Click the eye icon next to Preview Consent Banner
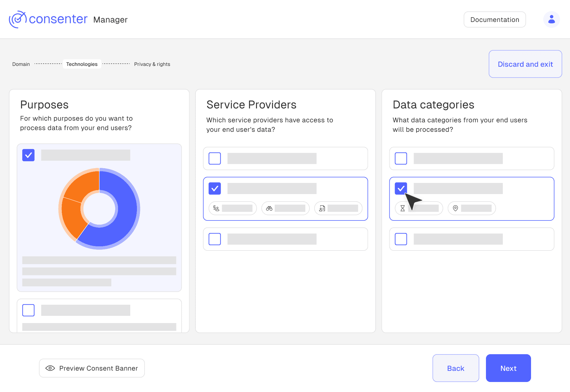Viewport: 570px width, 392px height. 50,368
